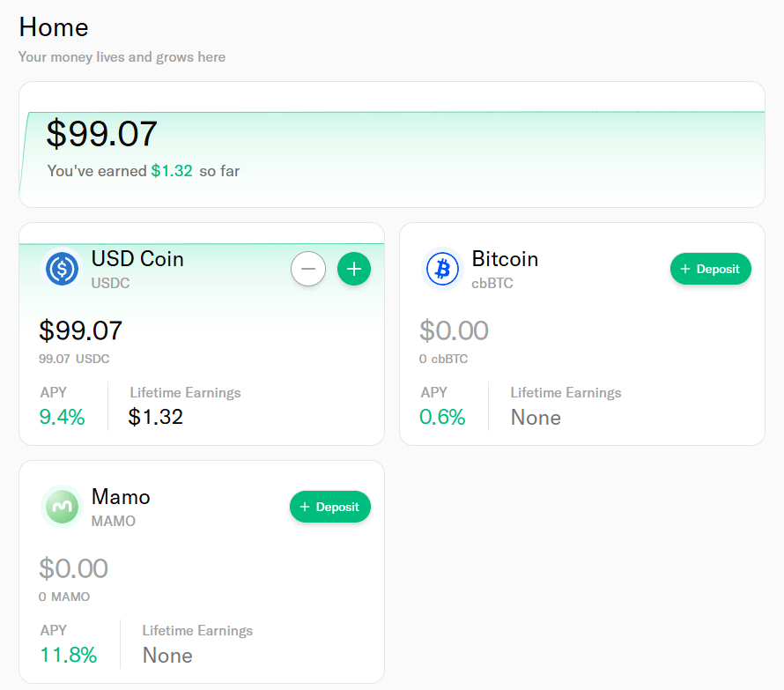Click the 9.4% APY on USDC
Image resolution: width=784 pixels, height=690 pixels.
tap(62, 417)
